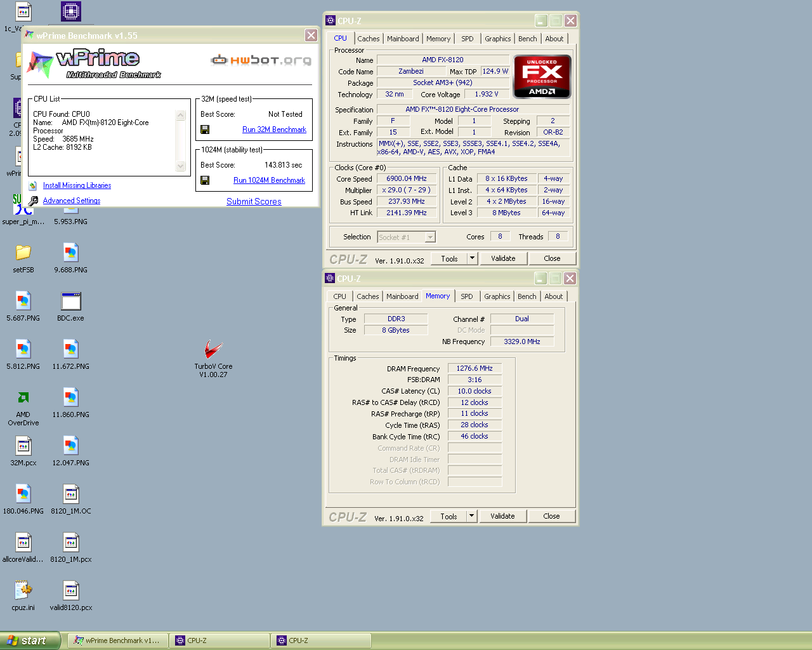This screenshot has width=812, height=650.
Task: Click the HWBOT.org logo in wPrime
Action: [x=261, y=60]
